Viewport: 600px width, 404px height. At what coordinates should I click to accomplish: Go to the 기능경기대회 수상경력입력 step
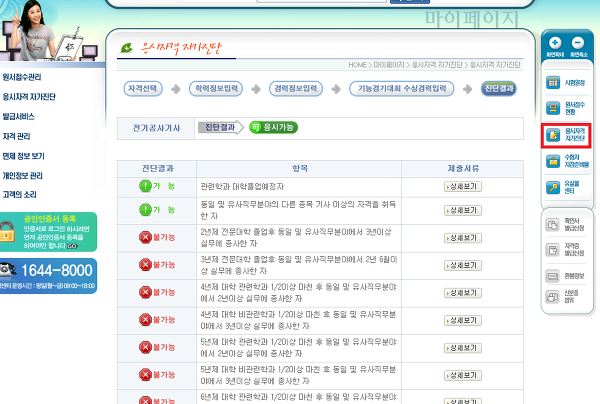point(401,88)
